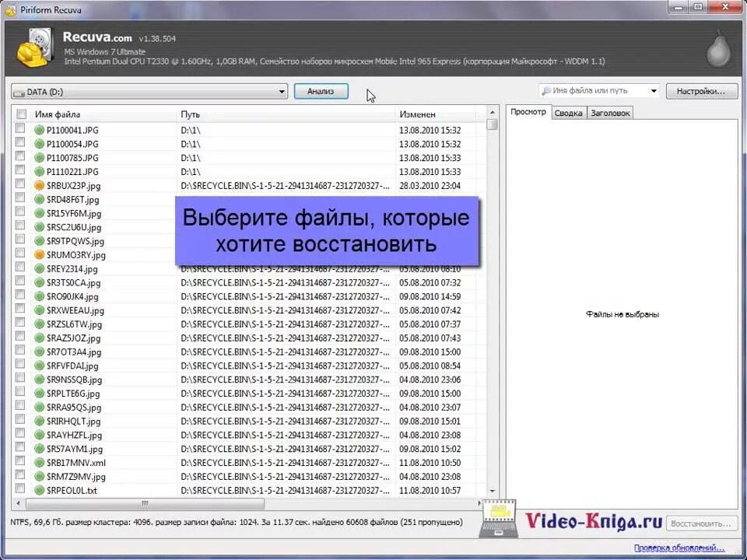
Task: Click the Piriform Recuva title bar icon
Action: [x=10, y=10]
